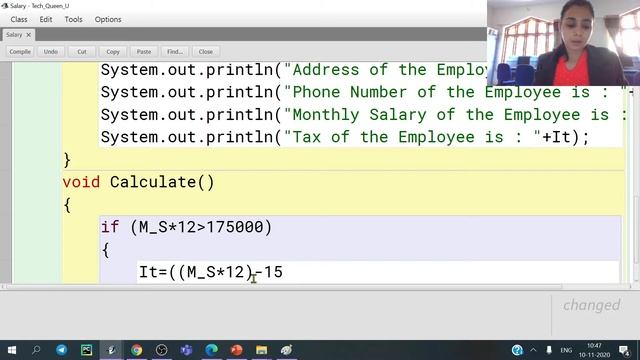640x360 pixels.
Task: Click the Undo button
Action: 51,52
